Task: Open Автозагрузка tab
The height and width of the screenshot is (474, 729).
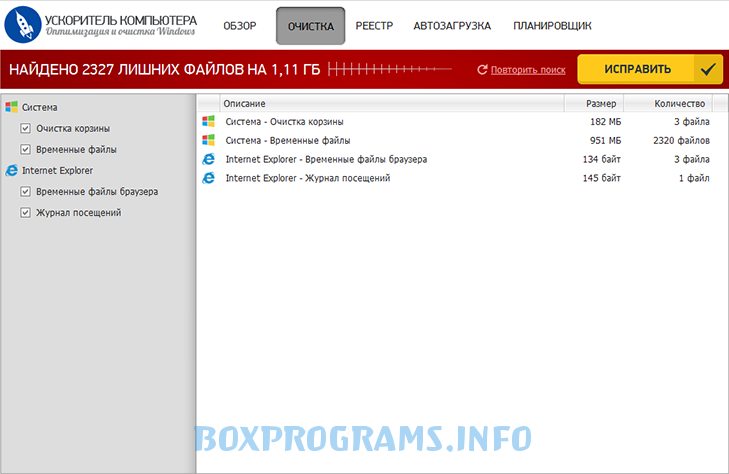Action: [452, 26]
